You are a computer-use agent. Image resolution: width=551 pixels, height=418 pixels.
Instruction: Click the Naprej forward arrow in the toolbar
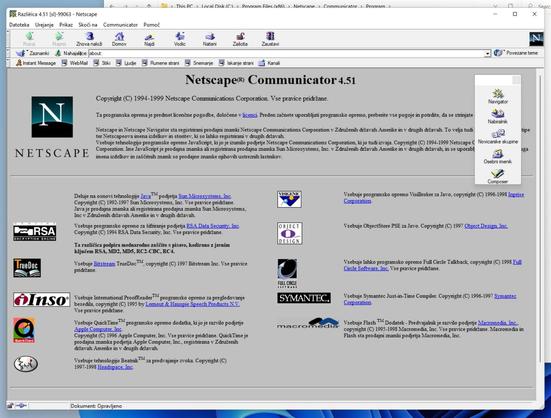[59, 39]
